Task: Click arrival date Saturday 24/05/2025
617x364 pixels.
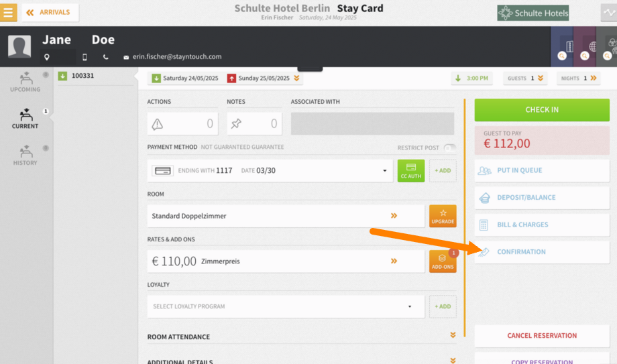Action: coord(186,78)
